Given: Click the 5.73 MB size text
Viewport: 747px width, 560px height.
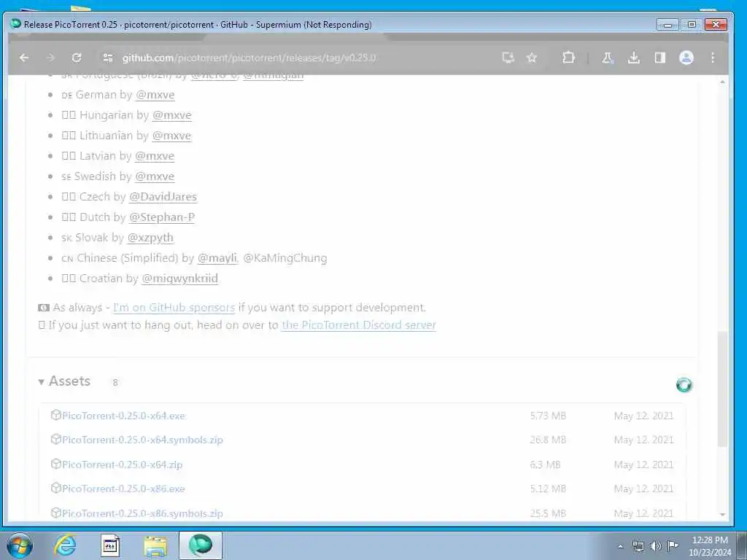Looking at the screenshot, I should click(x=548, y=416).
